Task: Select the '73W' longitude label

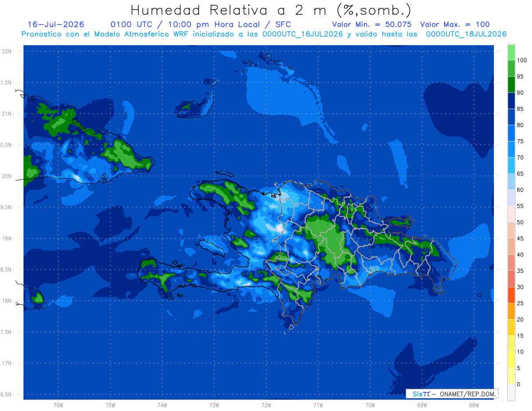Action: (x=214, y=405)
